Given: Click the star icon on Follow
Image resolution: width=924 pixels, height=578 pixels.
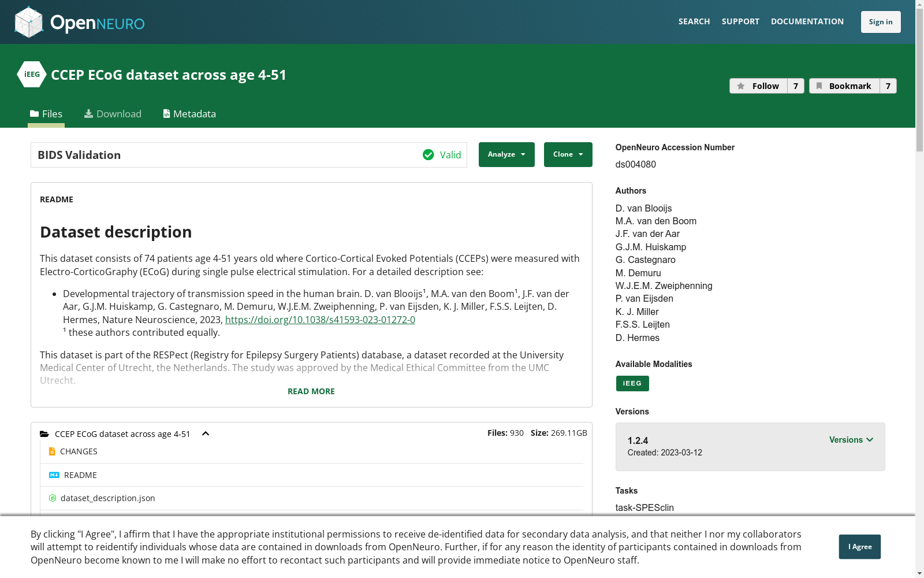Looking at the screenshot, I should pos(741,86).
